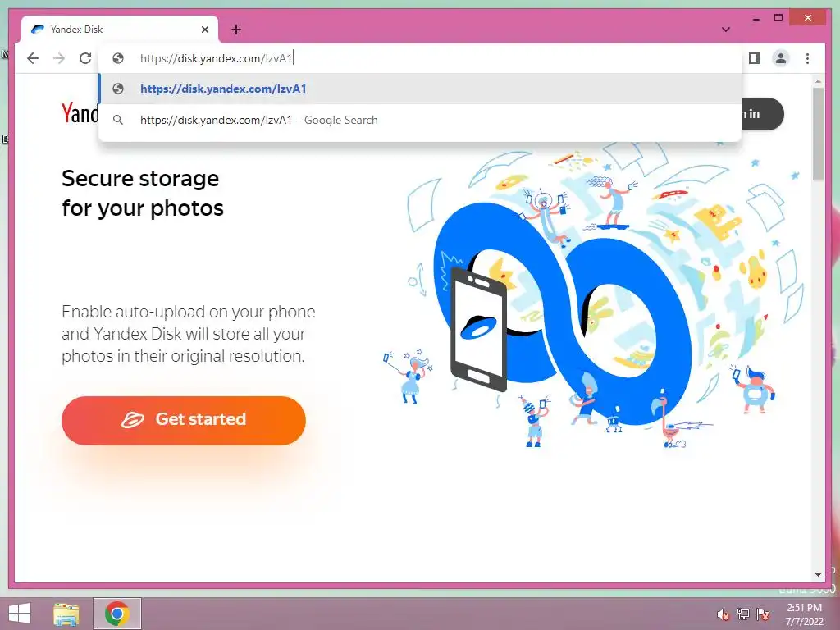Open the Chrome three-dot menu

[807, 58]
